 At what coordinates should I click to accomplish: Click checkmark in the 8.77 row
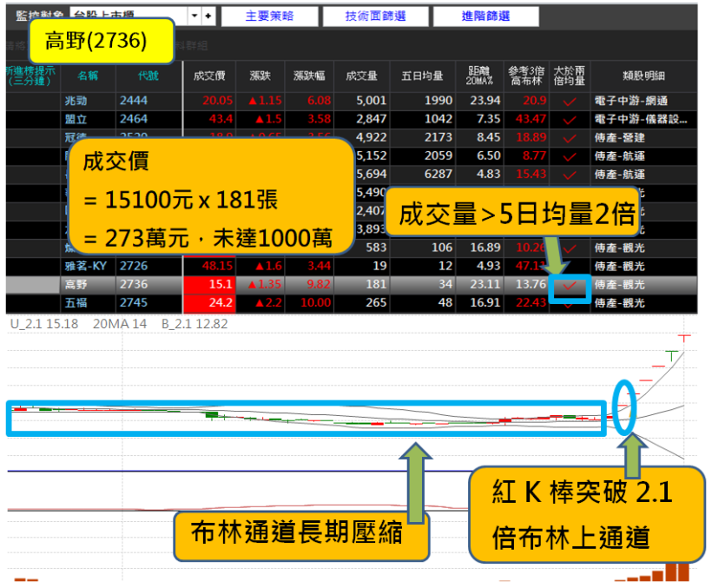click(x=570, y=157)
